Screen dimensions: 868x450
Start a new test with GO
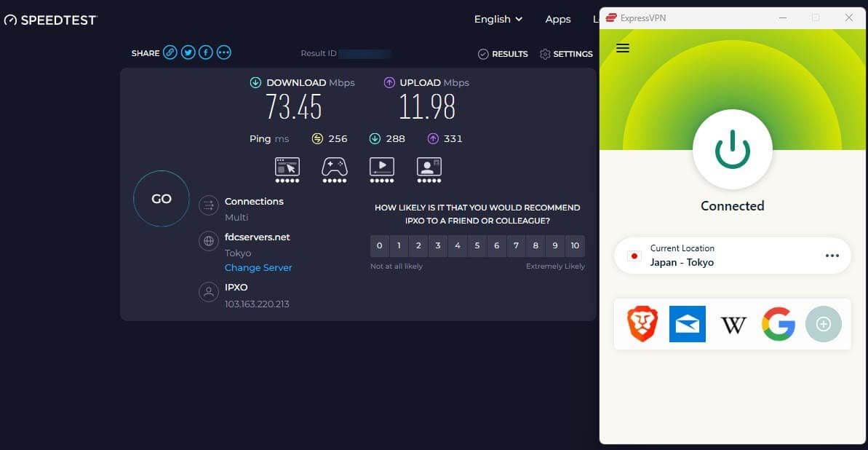pyautogui.click(x=161, y=198)
